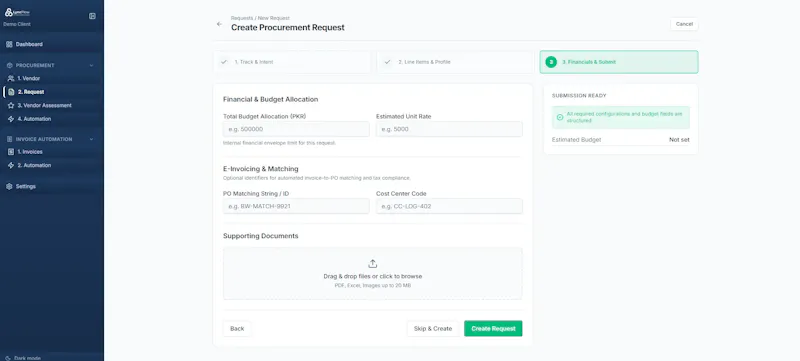The width and height of the screenshot is (800, 361).
Task: Select step 3. Financials & Submit
Action: (619, 62)
